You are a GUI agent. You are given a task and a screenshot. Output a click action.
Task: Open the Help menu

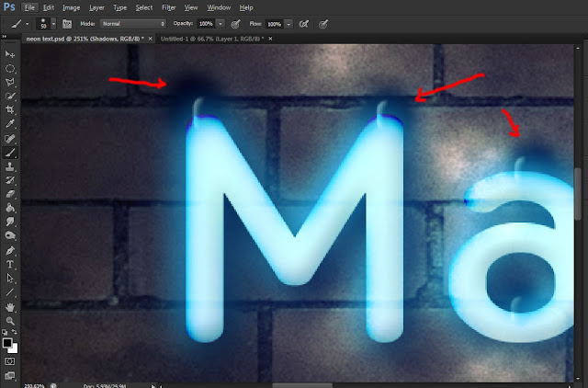coord(246,7)
